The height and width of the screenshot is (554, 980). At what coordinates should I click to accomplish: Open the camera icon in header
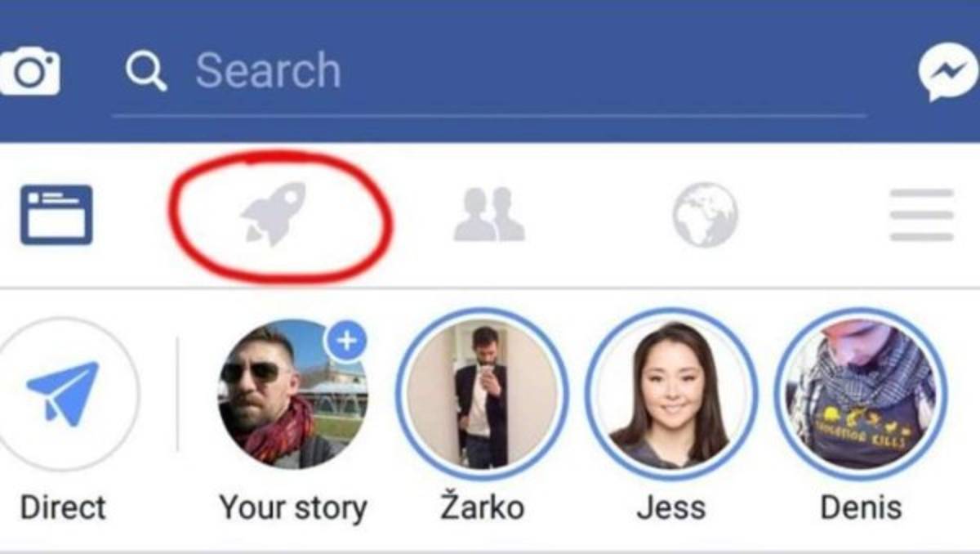[x=29, y=71]
